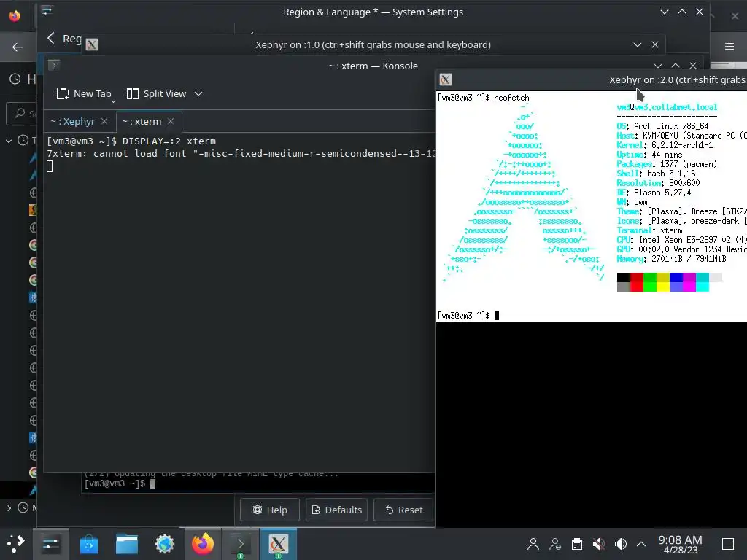747x560 pixels.
Task: Click the Split View button in Konsole
Action: click(x=156, y=94)
